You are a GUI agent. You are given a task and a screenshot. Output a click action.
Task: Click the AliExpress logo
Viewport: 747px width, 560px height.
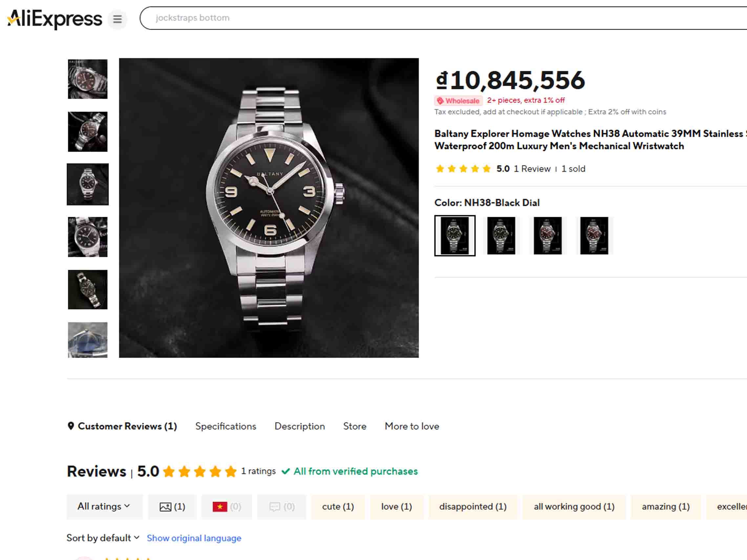coord(54,19)
